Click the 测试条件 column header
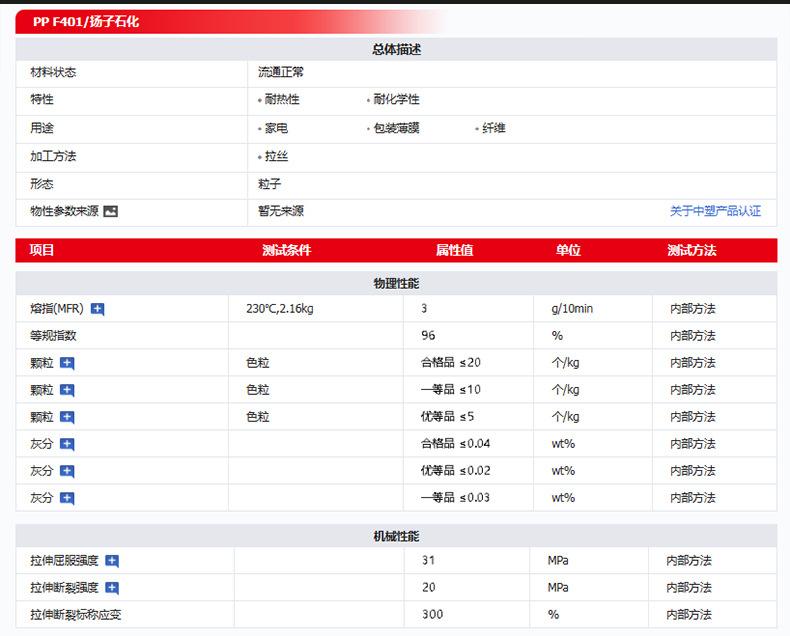Viewport: 790px width, 636px height. click(286, 250)
